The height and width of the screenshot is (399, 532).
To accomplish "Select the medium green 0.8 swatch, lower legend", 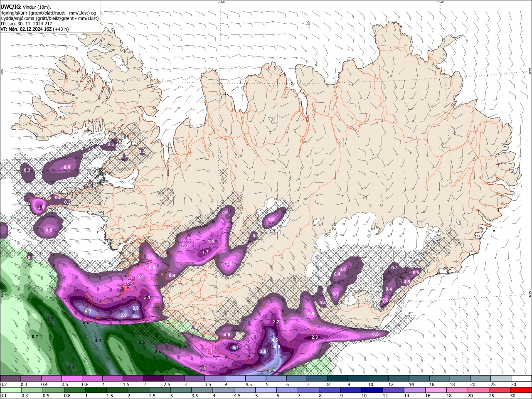I will pos(74,390).
